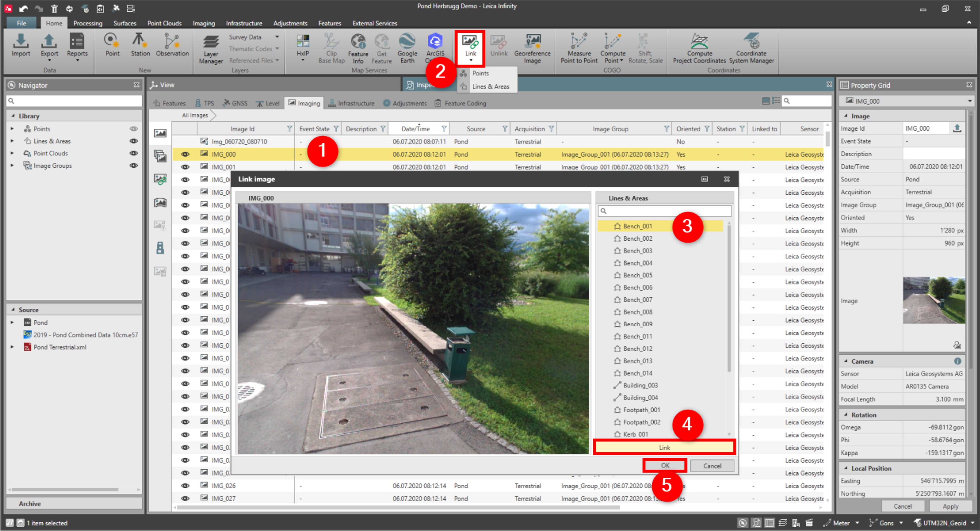Viewport: 980px width, 531px height.
Task: Click the undo icon in title bar
Action: pyautogui.click(x=24, y=8)
